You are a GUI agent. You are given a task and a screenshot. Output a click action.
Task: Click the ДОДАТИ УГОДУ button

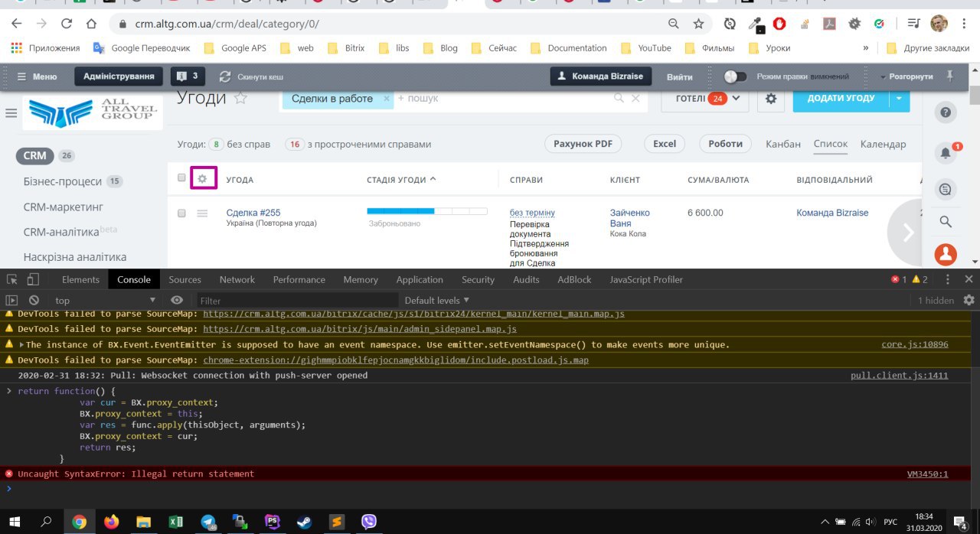(x=841, y=98)
